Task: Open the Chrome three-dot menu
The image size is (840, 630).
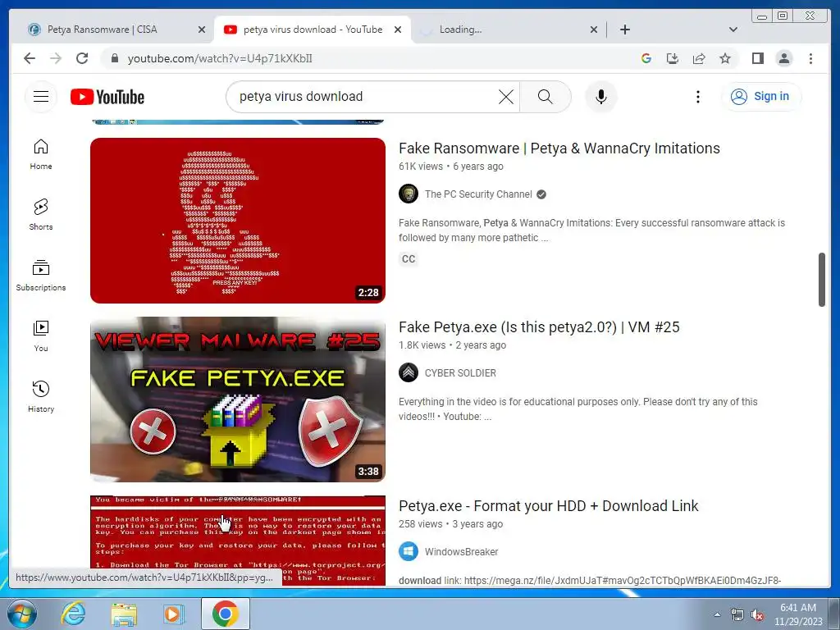Action: 810,58
